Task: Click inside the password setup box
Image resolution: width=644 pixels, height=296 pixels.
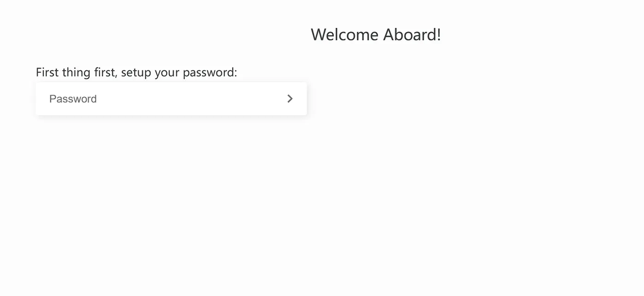Action: (171, 99)
